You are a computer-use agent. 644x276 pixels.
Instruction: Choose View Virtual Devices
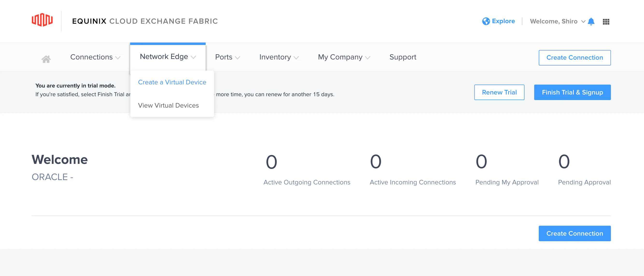click(x=168, y=105)
